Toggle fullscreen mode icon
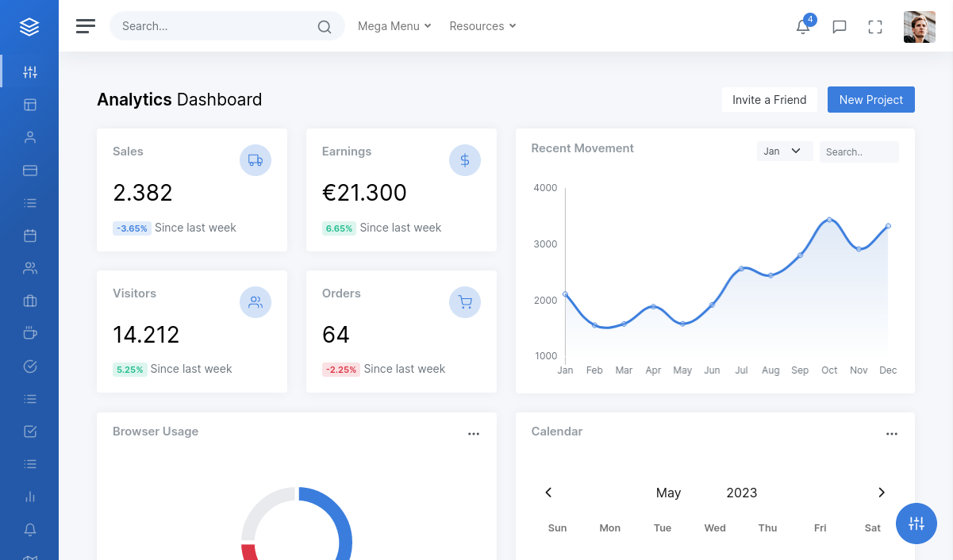The image size is (953, 560). [875, 26]
